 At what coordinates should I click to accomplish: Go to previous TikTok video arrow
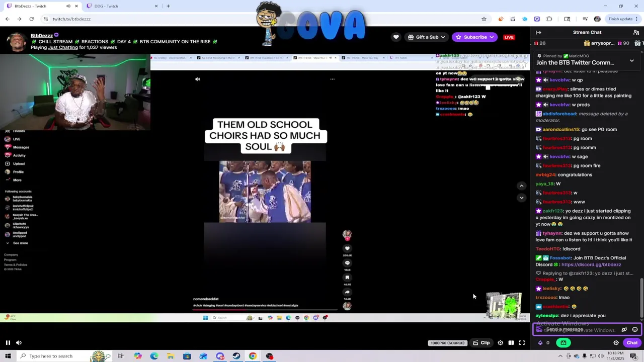point(521,186)
